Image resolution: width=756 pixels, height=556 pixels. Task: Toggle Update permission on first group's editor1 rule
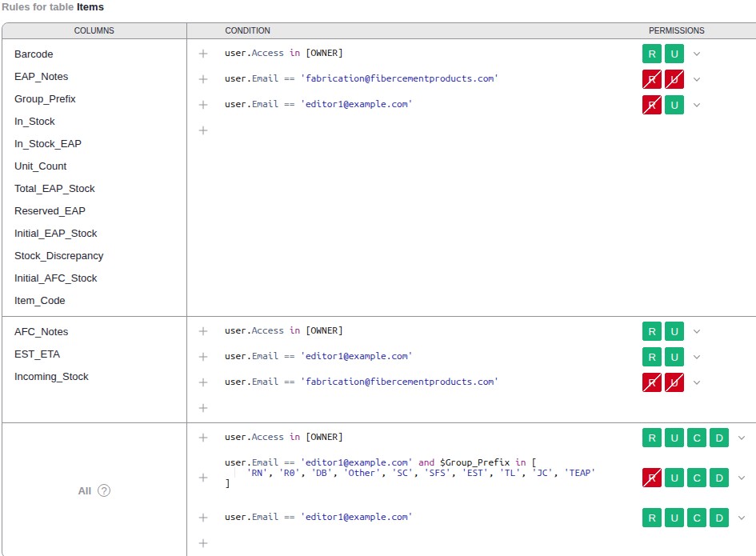674,105
